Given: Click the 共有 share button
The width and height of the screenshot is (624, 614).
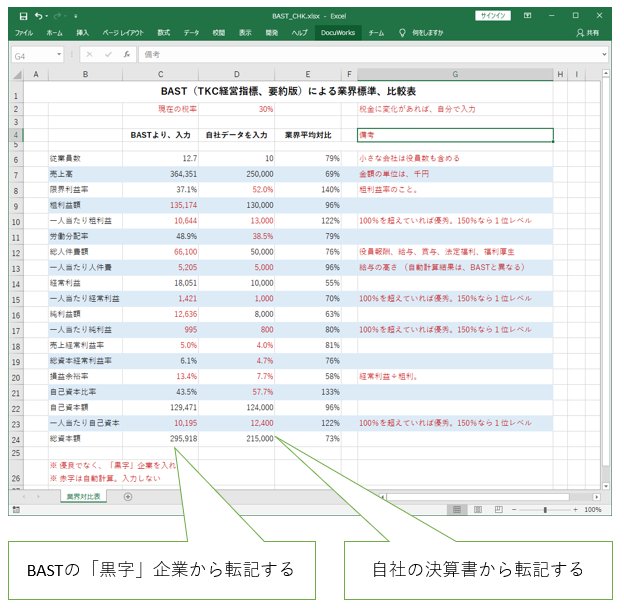Looking at the screenshot, I should tap(587, 33).
